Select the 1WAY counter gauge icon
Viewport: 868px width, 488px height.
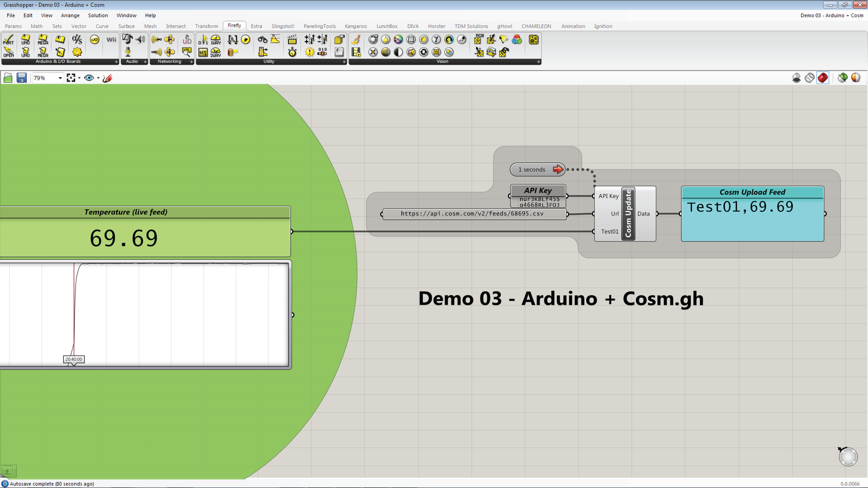point(216,40)
